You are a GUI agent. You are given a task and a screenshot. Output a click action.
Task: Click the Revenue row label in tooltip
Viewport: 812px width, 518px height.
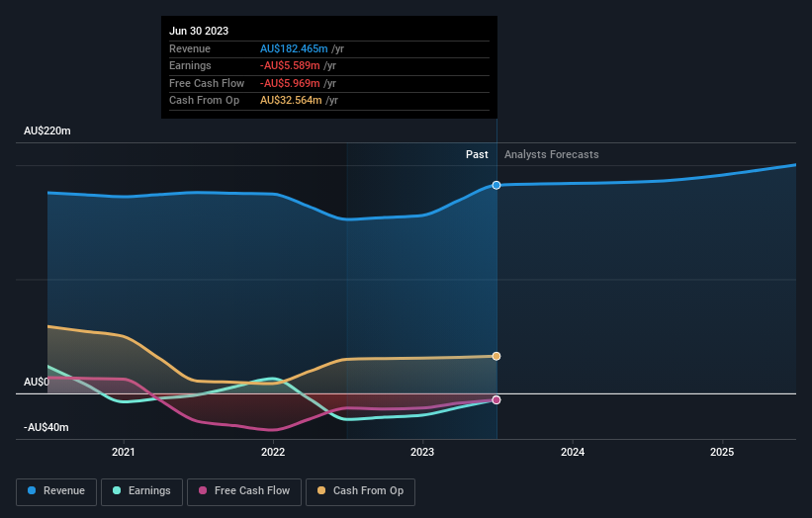coord(190,48)
